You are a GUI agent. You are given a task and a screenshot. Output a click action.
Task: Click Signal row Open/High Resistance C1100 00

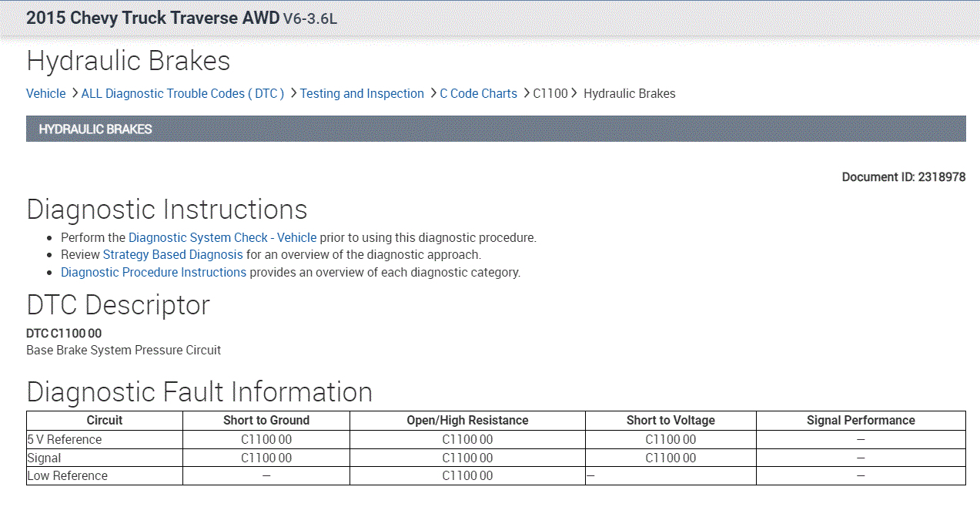[467, 458]
